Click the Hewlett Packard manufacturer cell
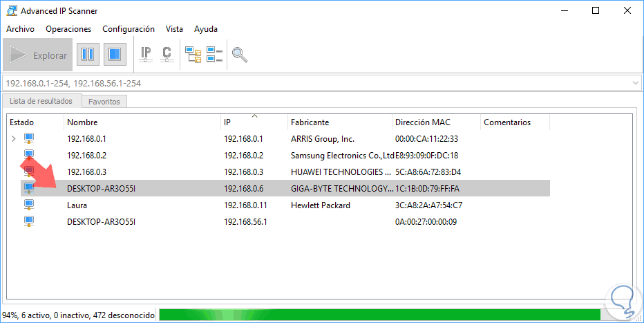644x323 pixels. 321,205
